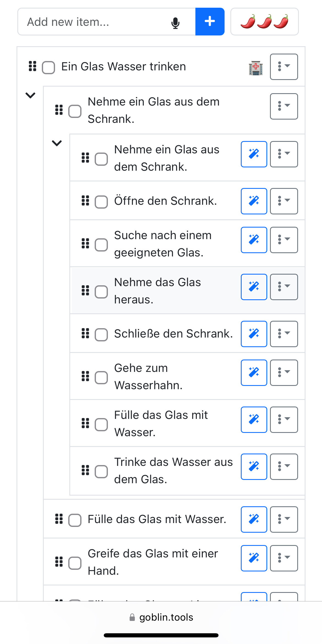Tap the goblin.tools address bar
This screenshot has height=644, width=322.
pyautogui.click(x=161, y=617)
